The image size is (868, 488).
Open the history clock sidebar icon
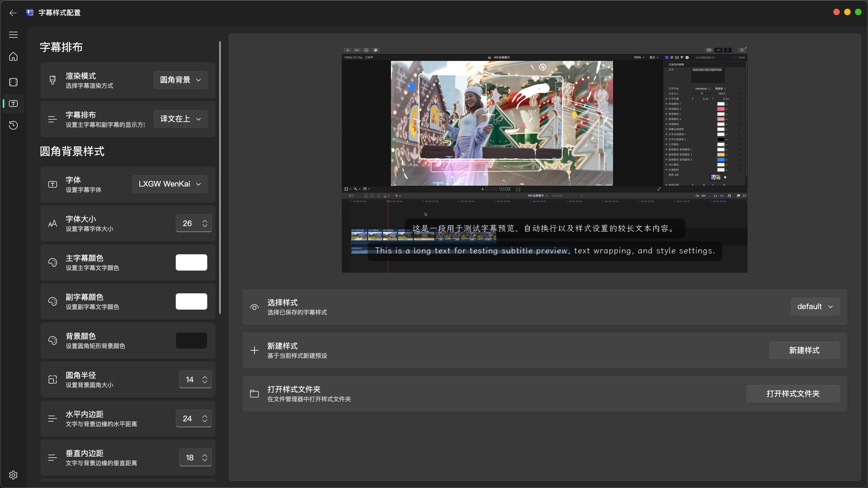(x=13, y=125)
